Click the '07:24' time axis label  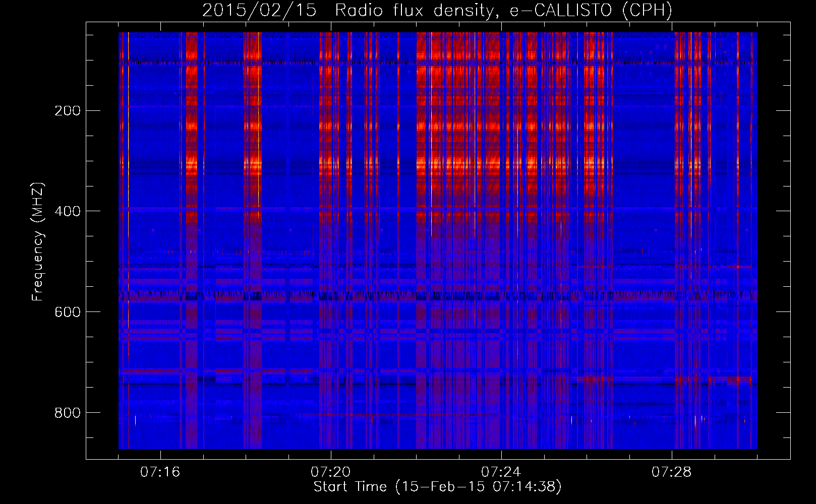click(x=501, y=472)
